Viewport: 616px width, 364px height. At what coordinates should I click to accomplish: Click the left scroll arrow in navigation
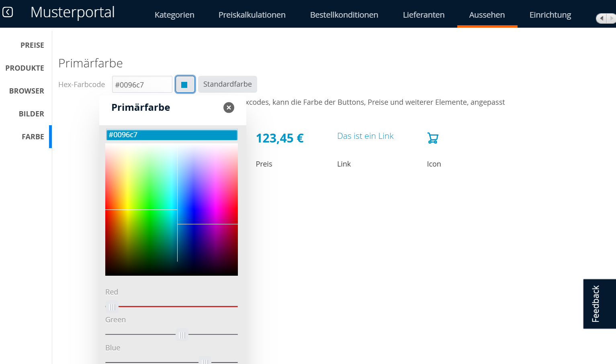click(x=602, y=18)
